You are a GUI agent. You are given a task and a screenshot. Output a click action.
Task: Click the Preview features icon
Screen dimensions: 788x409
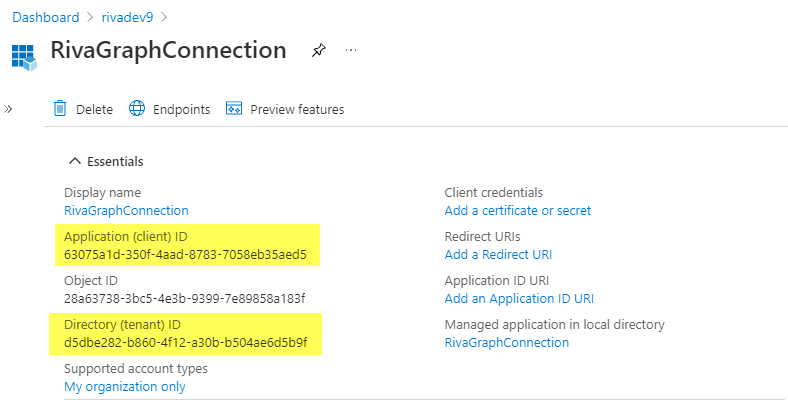[235, 109]
